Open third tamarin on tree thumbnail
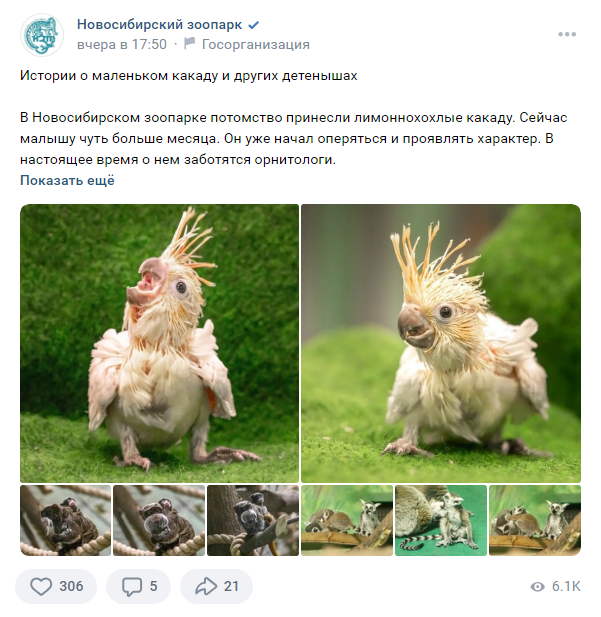Image resolution: width=601 pixels, height=617 pixels. pos(253,520)
